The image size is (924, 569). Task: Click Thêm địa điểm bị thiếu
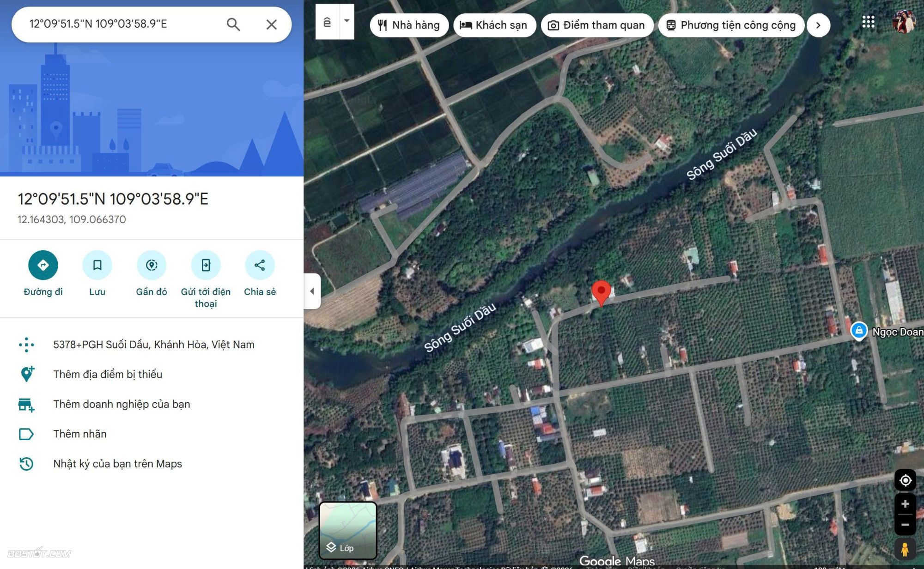(x=108, y=374)
